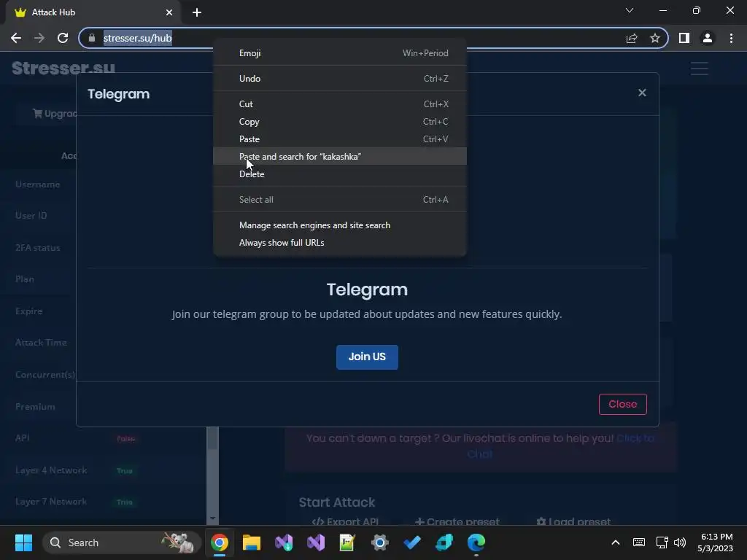Open File Explorer from the taskbar
Viewport: 747px width, 560px height.
click(x=252, y=542)
